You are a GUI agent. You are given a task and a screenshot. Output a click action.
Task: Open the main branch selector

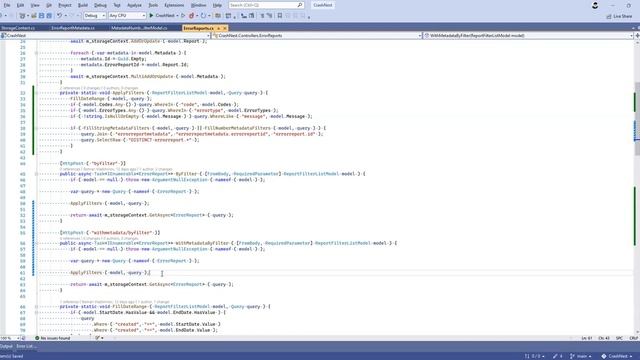coord(580,356)
